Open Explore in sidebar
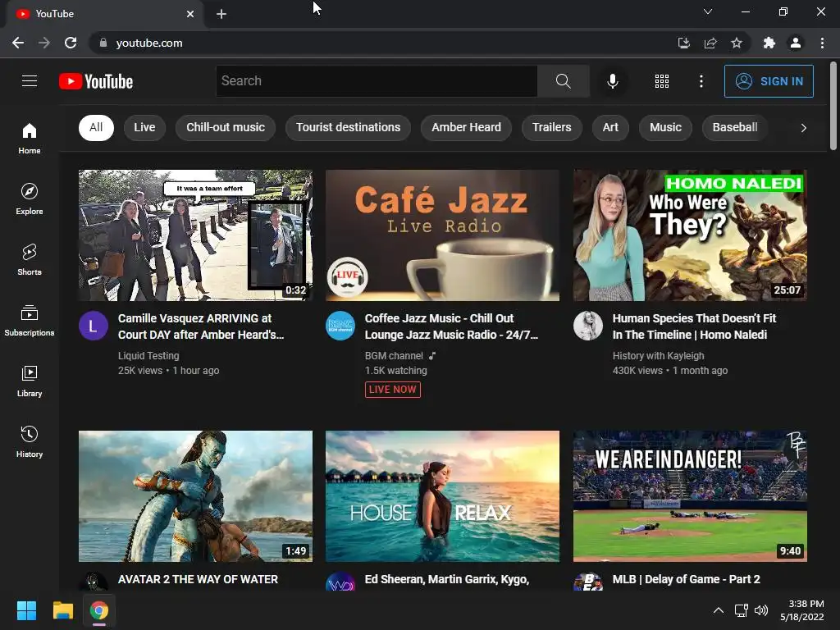The width and height of the screenshot is (840, 630). 30,199
